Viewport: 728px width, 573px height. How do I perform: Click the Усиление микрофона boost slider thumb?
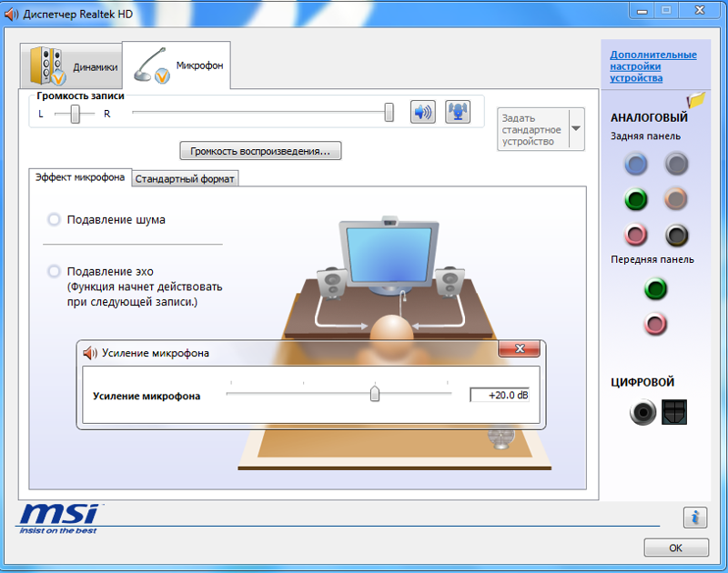click(x=375, y=394)
